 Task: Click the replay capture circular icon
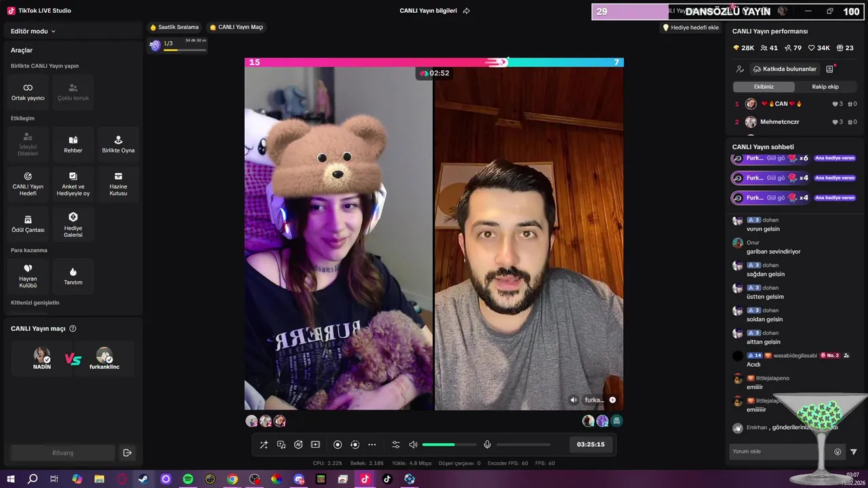coord(355,445)
